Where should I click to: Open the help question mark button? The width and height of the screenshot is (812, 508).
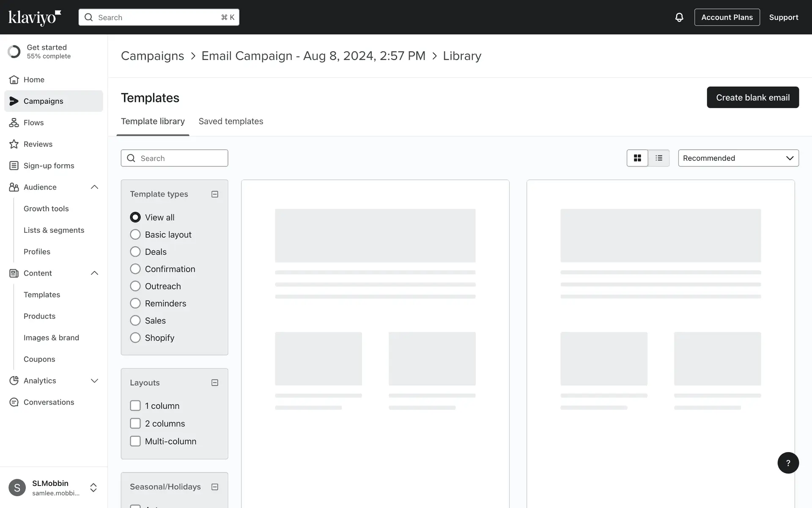pyautogui.click(x=788, y=463)
